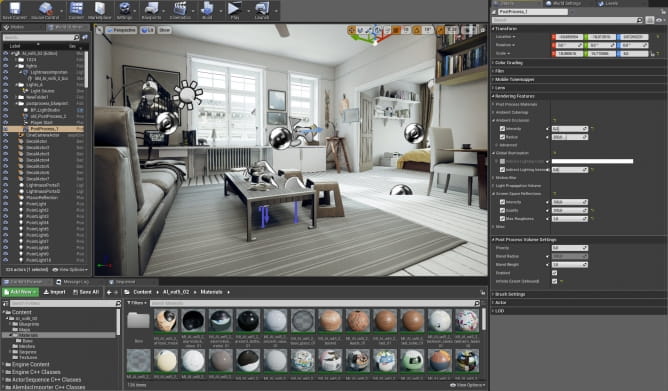Toggle the angle snapping icon in viewport toolbar
Image resolution: width=668 pixels, height=391 pixels.
(x=417, y=30)
